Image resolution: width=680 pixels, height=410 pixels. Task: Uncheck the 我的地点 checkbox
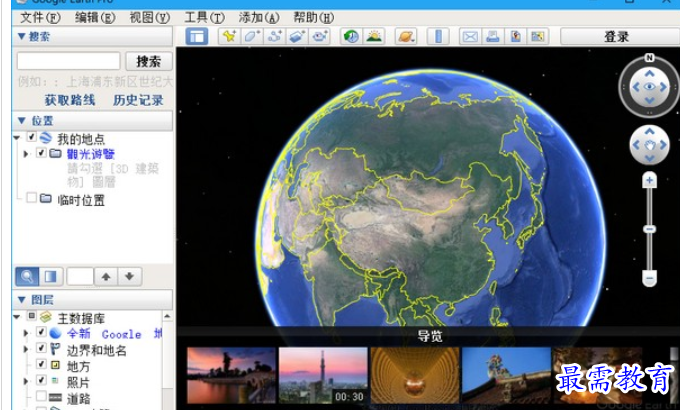(x=31, y=137)
